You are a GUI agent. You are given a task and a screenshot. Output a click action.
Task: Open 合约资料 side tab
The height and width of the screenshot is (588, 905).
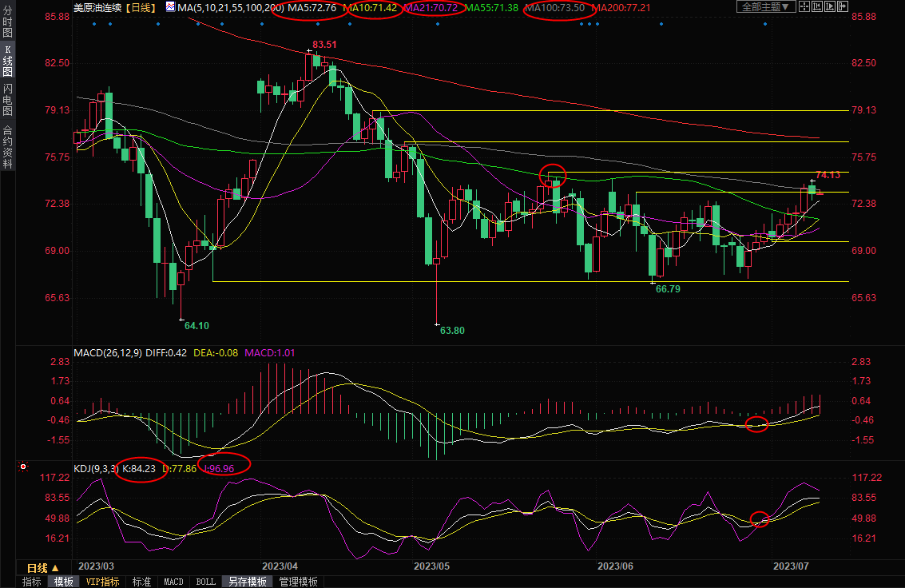point(7,147)
